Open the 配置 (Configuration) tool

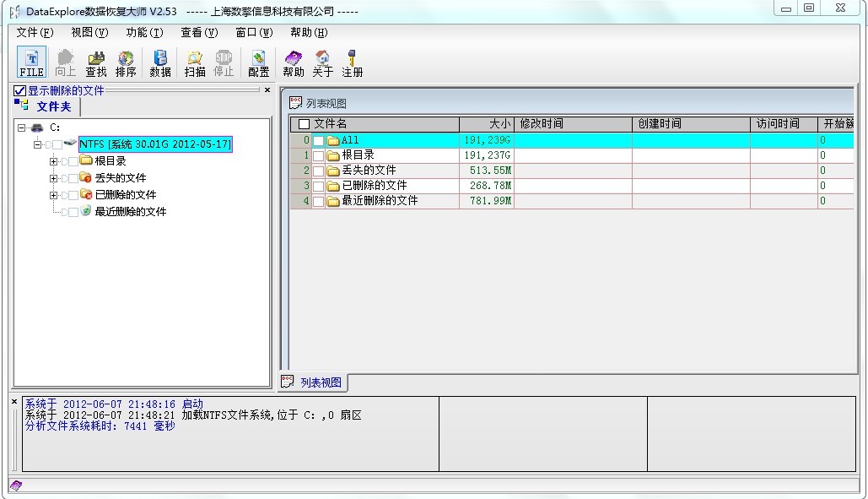click(257, 61)
